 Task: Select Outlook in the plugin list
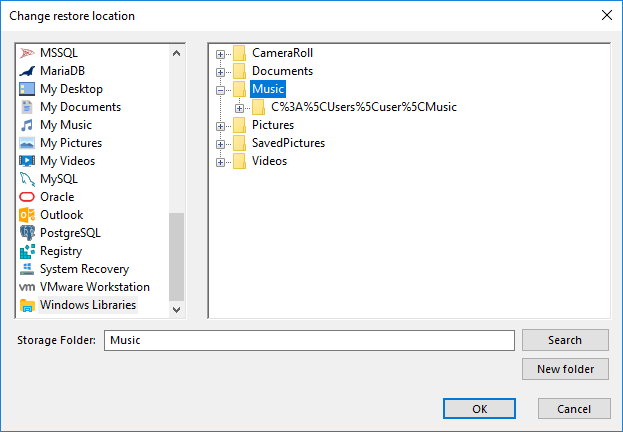click(62, 215)
